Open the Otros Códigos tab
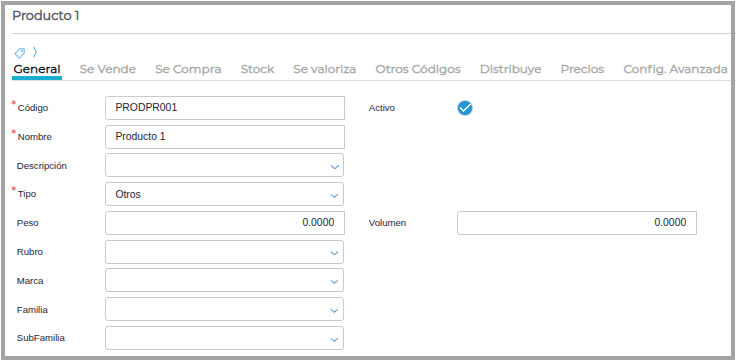Image resolution: width=736 pixels, height=360 pixels. click(418, 69)
